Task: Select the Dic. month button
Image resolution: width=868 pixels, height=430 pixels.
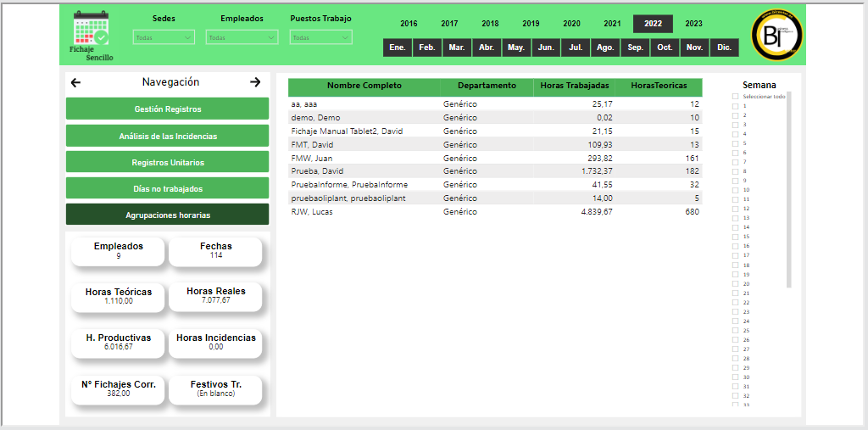Action: (724, 47)
